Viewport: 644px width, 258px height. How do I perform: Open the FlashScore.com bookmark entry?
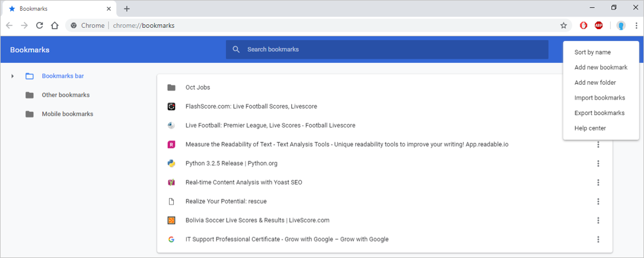(251, 106)
